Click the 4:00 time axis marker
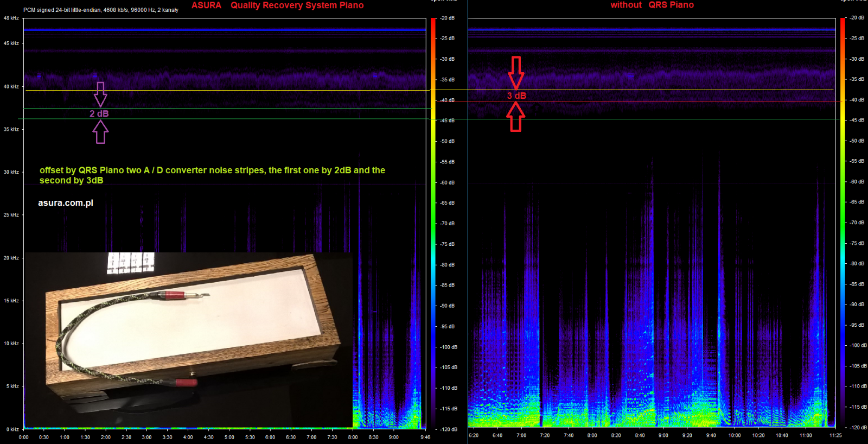The image size is (868, 444). [x=188, y=437]
